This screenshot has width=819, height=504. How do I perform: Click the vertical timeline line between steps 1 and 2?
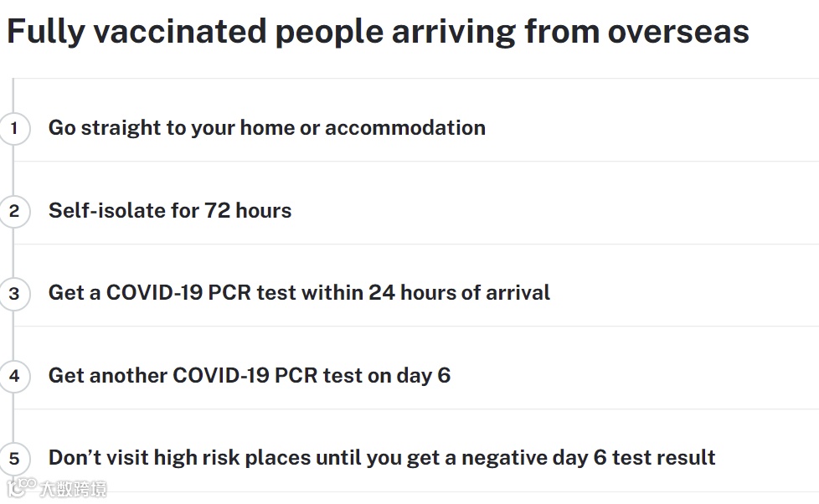pos(13,170)
